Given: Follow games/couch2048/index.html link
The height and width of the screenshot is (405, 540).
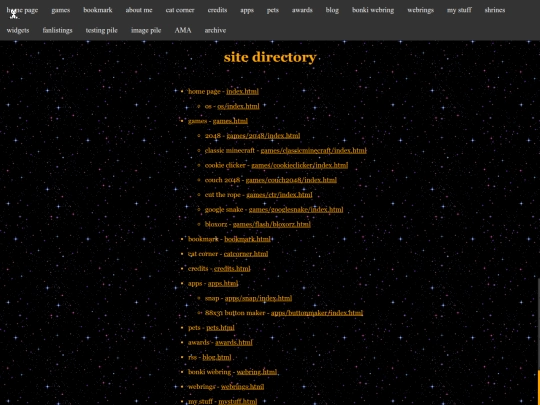Looking at the screenshot, I should point(291,180).
